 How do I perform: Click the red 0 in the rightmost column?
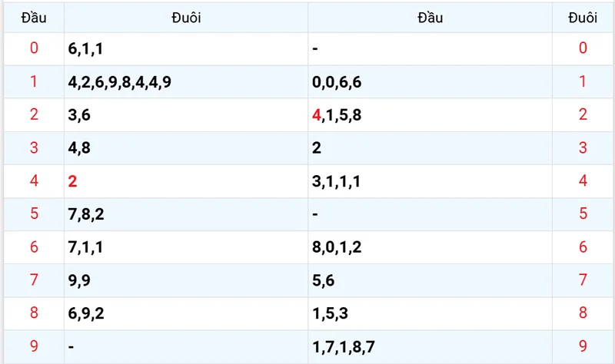[x=582, y=49]
